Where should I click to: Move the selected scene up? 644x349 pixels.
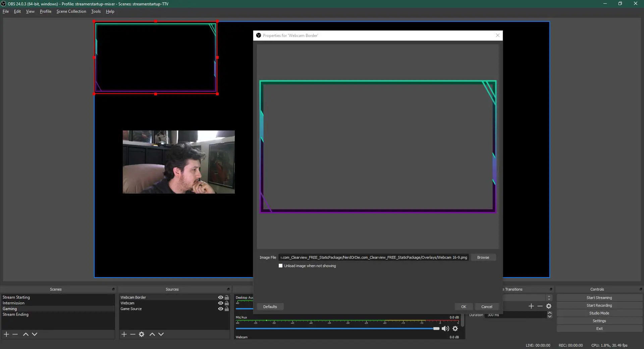point(26,334)
